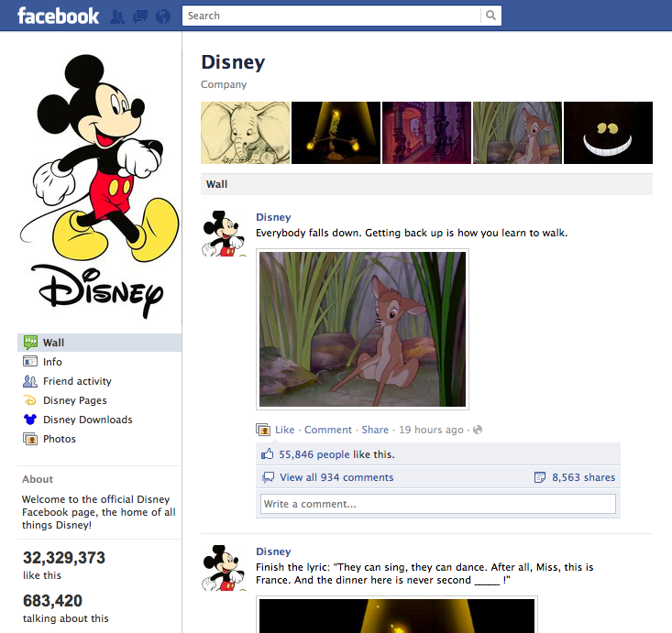Click the Disney Downloads Mickey-ears icon
This screenshot has width=672, height=633.
[30, 420]
